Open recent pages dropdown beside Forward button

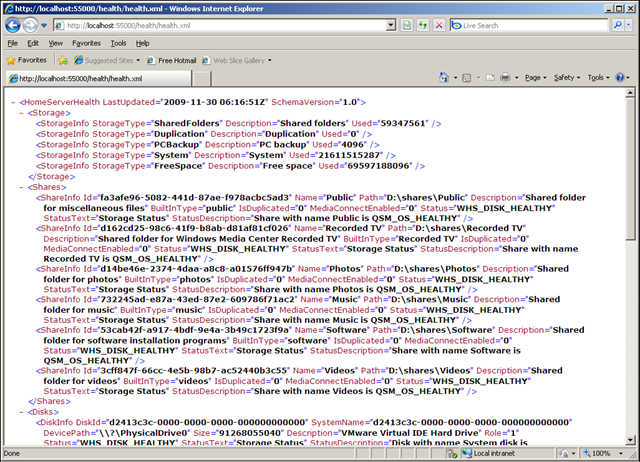[44, 25]
